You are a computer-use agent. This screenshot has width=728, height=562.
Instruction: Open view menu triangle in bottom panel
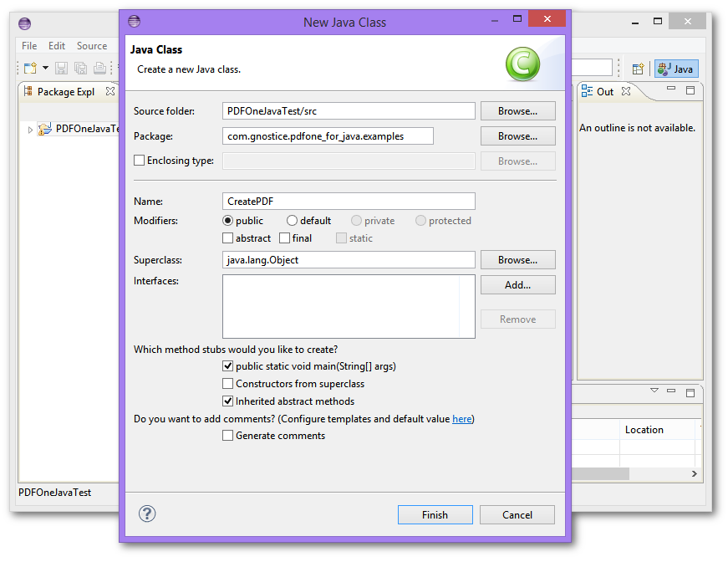pos(654,391)
